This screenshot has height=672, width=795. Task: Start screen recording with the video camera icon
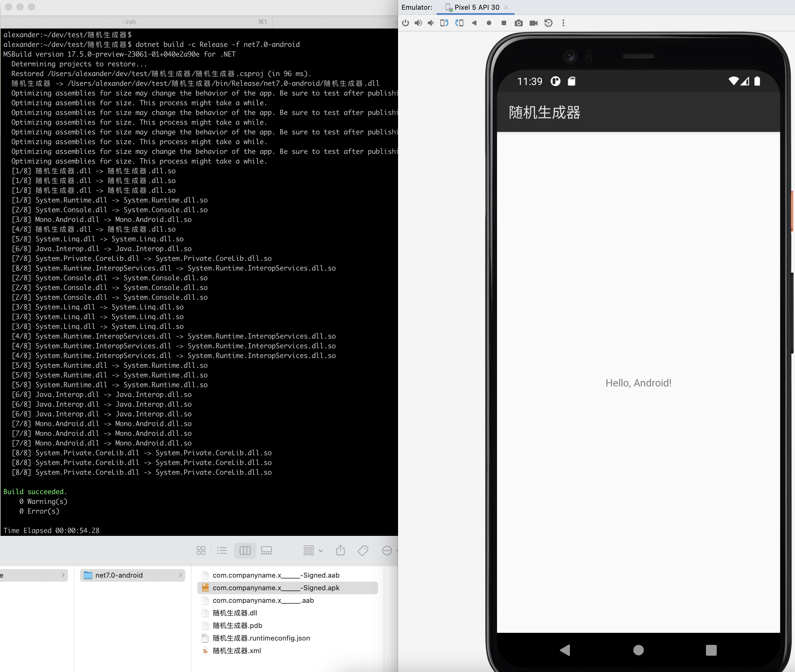(533, 23)
